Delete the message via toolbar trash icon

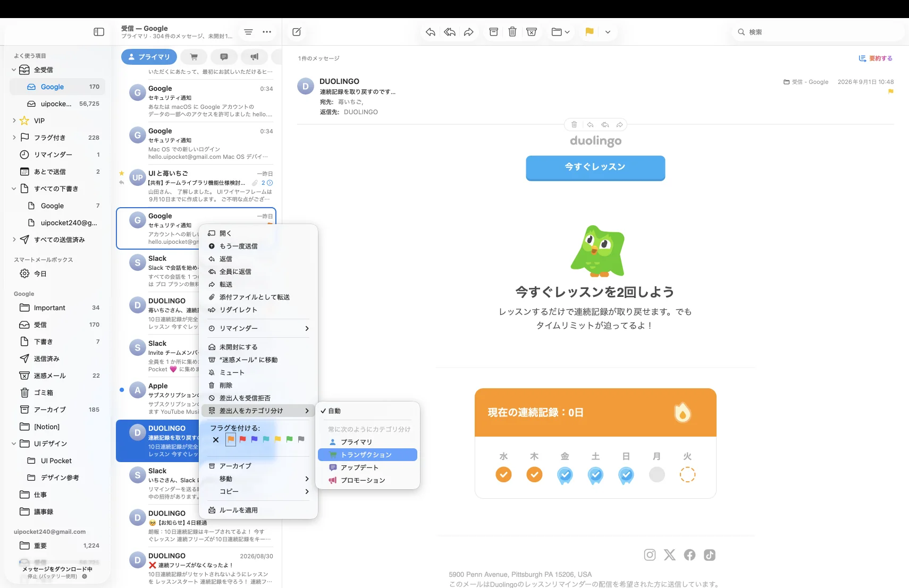512,32
